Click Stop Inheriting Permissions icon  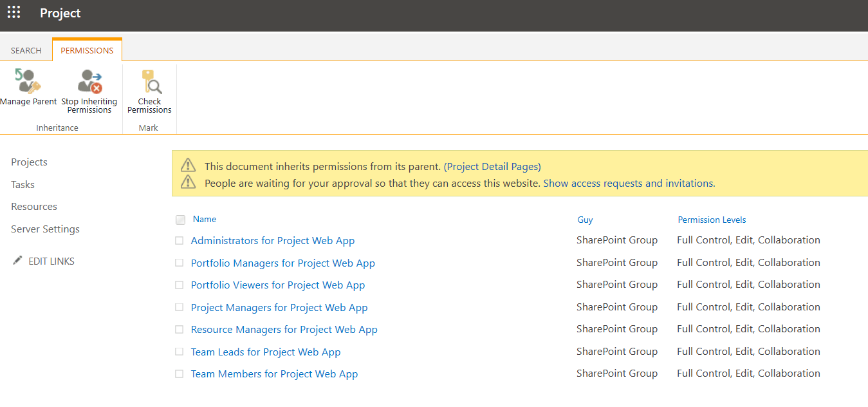tap(89, 81)
